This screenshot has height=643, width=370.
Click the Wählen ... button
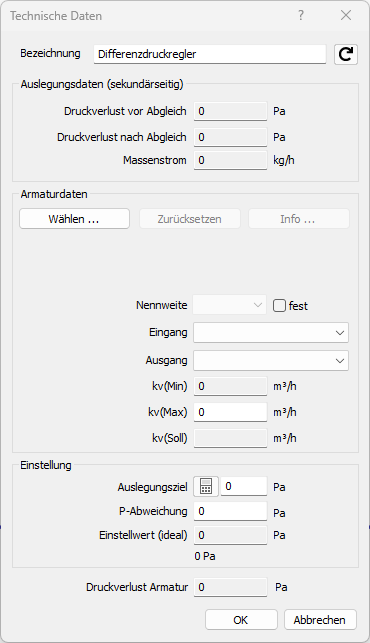click(x=74, y=219)
